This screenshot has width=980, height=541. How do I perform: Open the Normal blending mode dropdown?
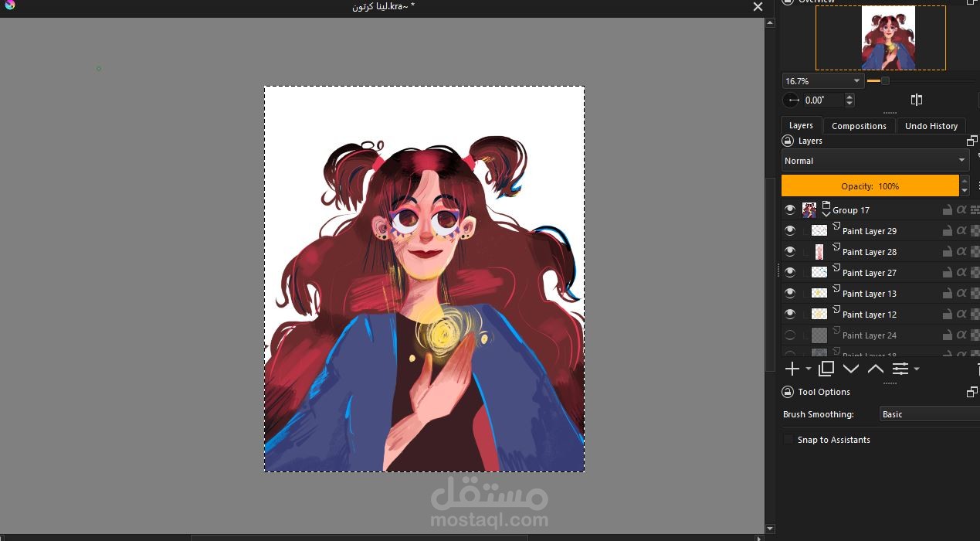click(875, 161)
